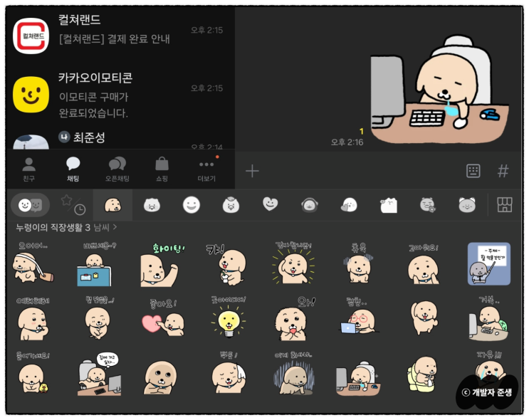Screen dimensions: 529x420
Task: Open the 카카오이모티콘 chat conversation
Action: click(120, 95)
